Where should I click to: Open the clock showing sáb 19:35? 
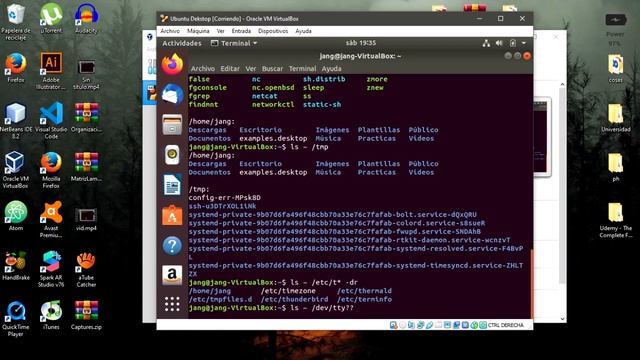pos(361,43)
